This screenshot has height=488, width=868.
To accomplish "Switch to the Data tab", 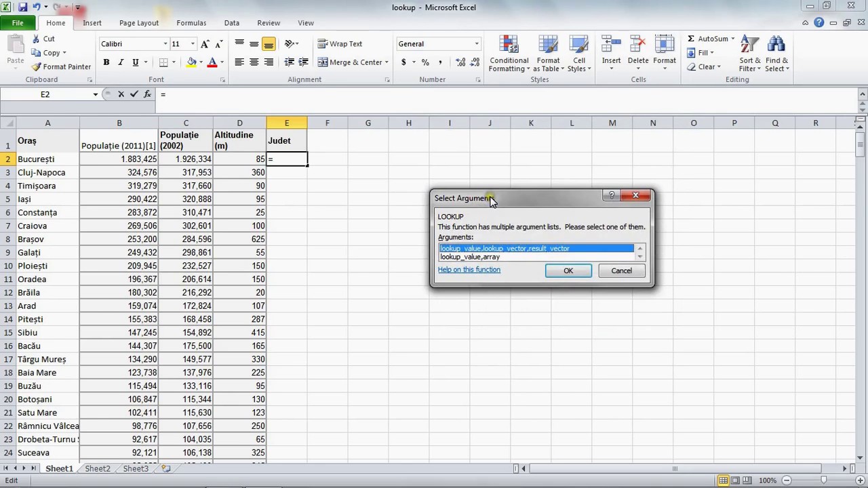I will pos(232,23).
